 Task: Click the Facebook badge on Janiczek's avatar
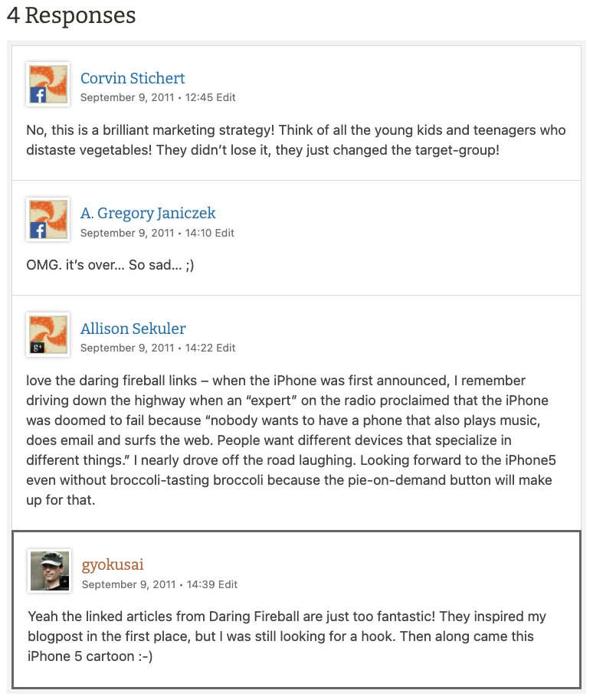tap(38, 231)
